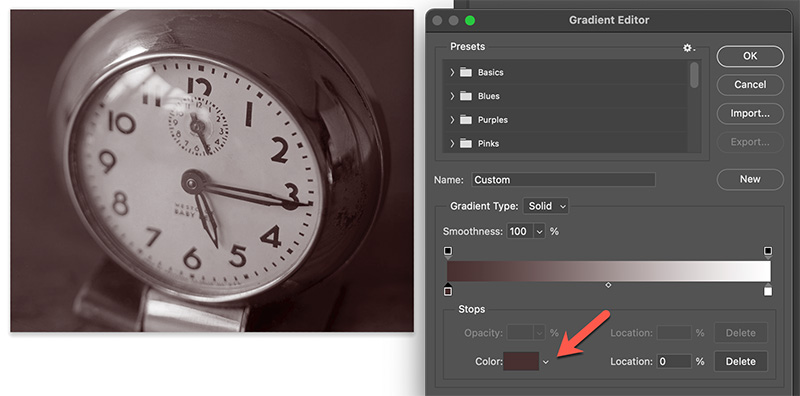Screen dimensions: 800x396
Task: Click the clock photo in document window
Action: pyautogui.click(x=212, y=171)
